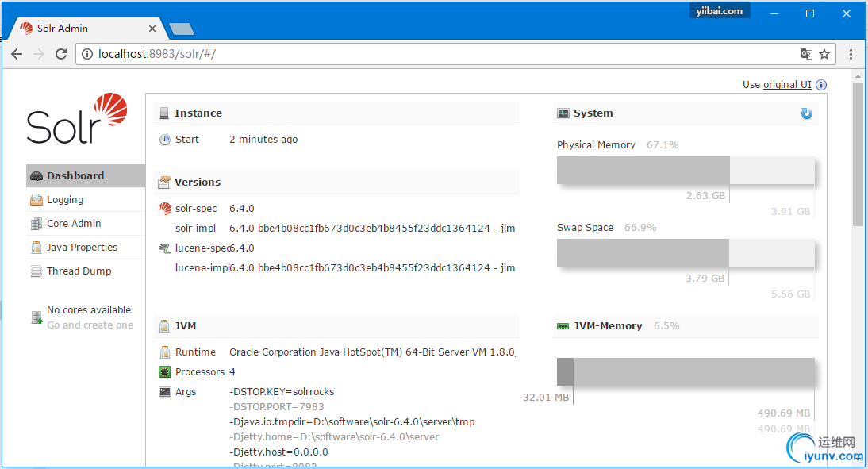868x469 pixels.
Task: Click the lucene-spec icon
Action: click(x=164, y=248)
